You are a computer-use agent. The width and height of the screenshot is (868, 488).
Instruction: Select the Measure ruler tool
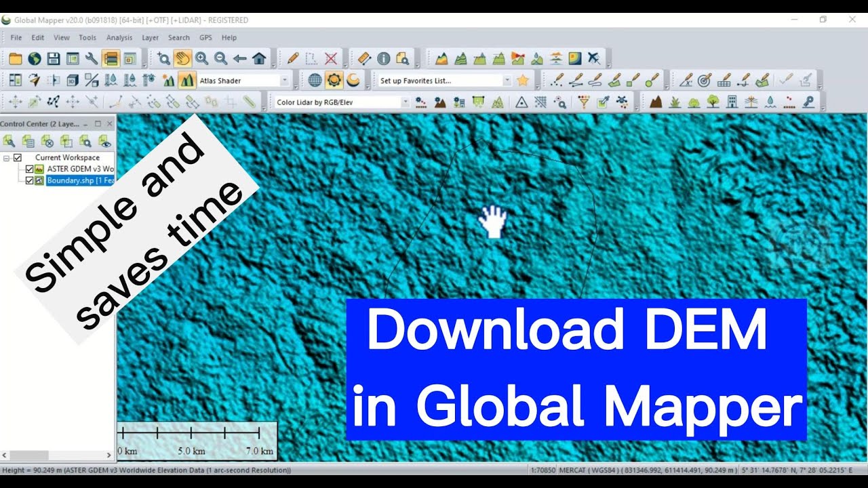[x=364, y=58]
